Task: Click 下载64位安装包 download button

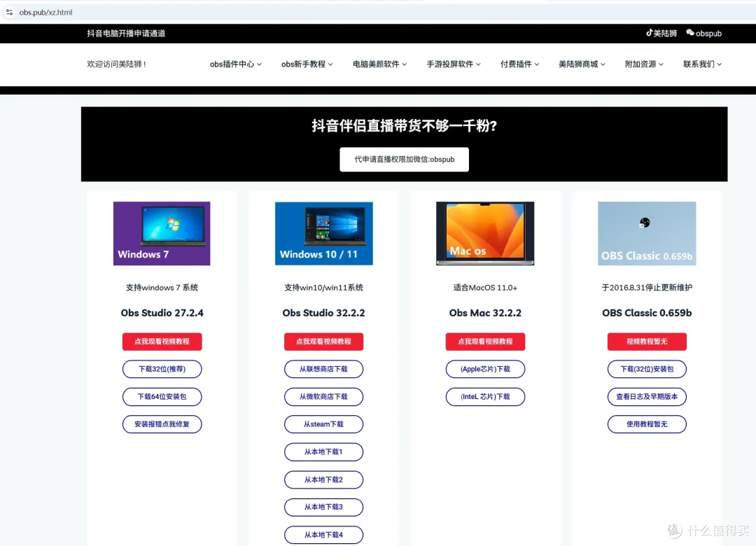Action: [x=162, y=396]
